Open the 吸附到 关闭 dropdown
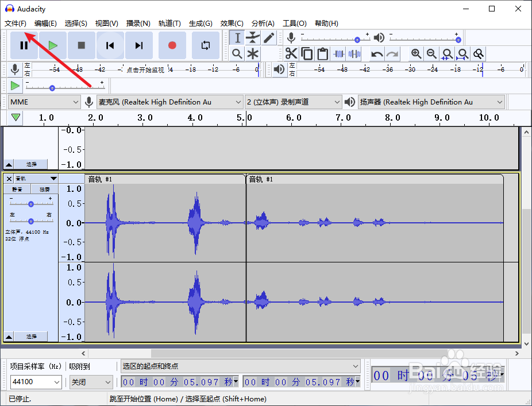This screenshot has height=406, width=532. click(91, 382)
